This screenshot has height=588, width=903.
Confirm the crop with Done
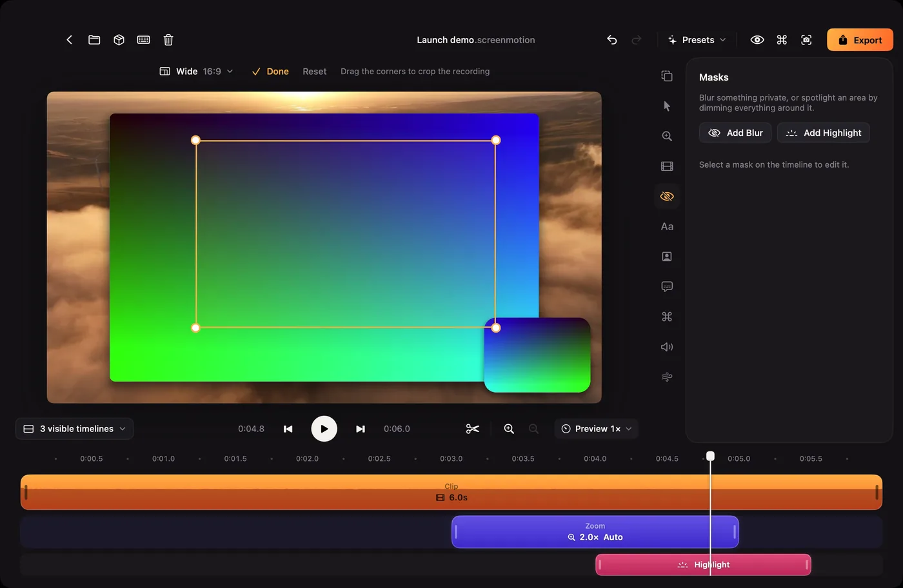270,72
